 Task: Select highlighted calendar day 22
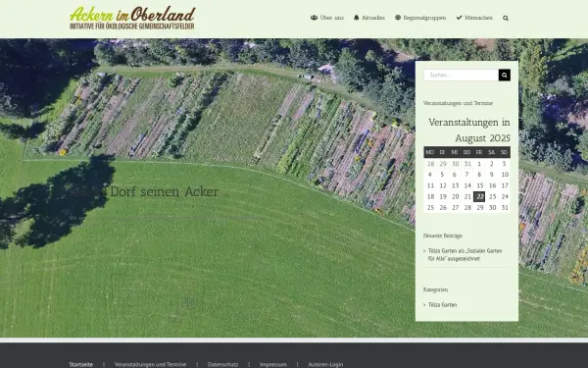pyautogui.click(x=479, y=196)
